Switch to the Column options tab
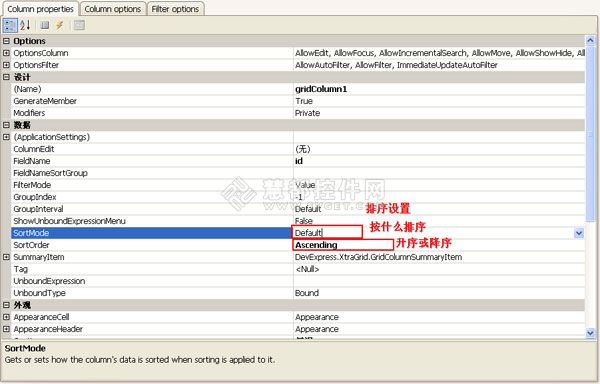This screenshot has width=600, height=384. (x=112, y=9)
